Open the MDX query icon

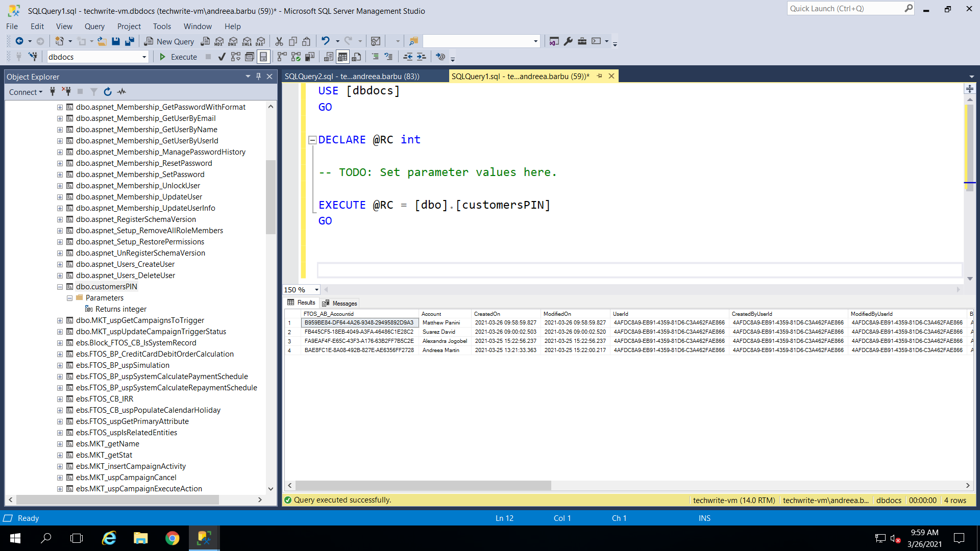219,41
